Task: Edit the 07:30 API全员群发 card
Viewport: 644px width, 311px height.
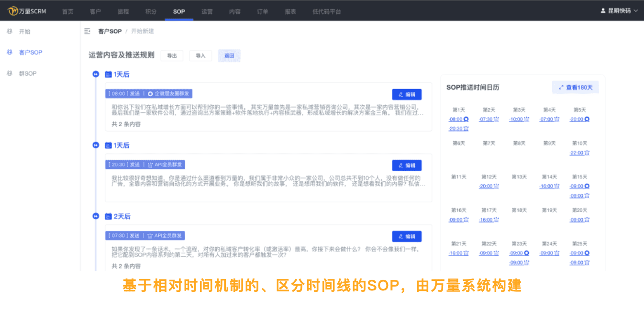Action: (407, 236)
